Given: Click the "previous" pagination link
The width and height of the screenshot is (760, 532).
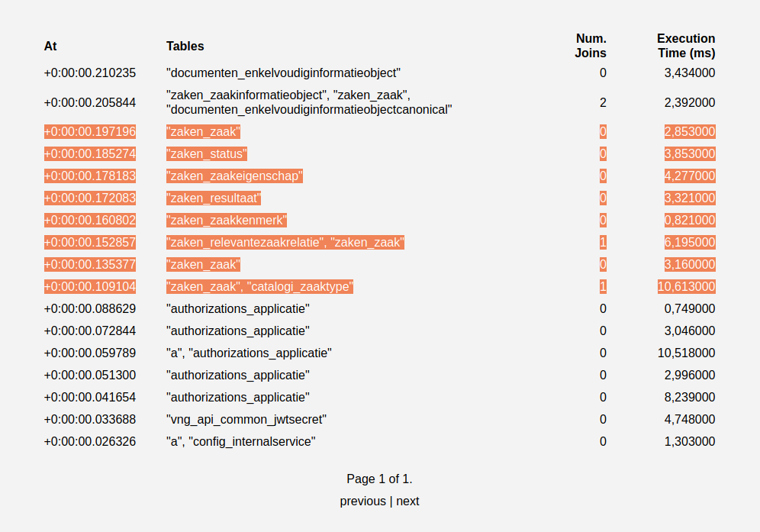Looking at the screenshot, I should coord(363,501).
